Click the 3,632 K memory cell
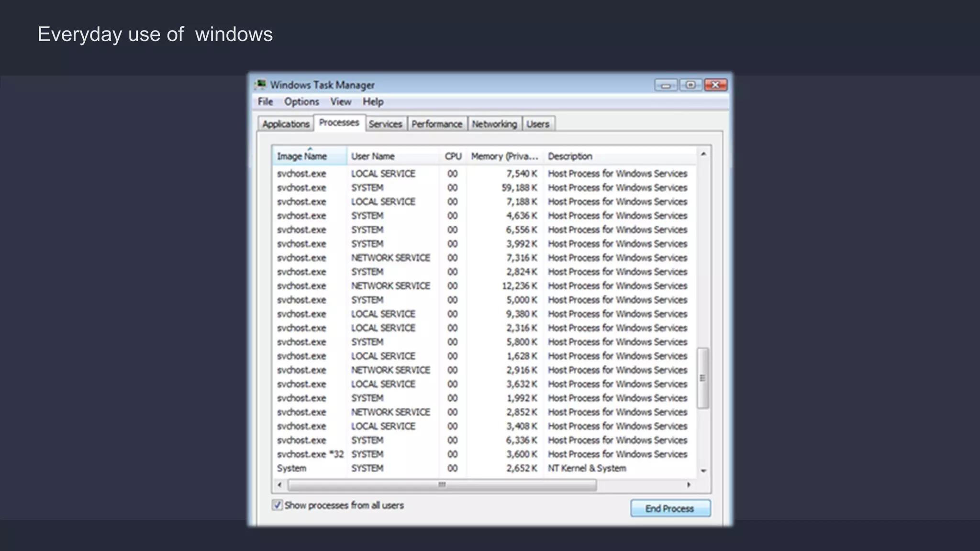This screenshot has height=551, width=980. coord(522,384)
